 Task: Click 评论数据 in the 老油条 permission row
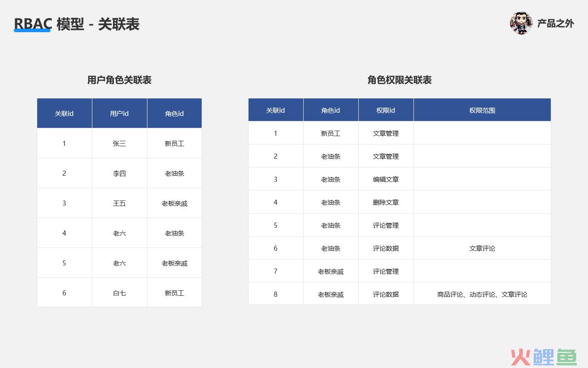coord(386,248)
